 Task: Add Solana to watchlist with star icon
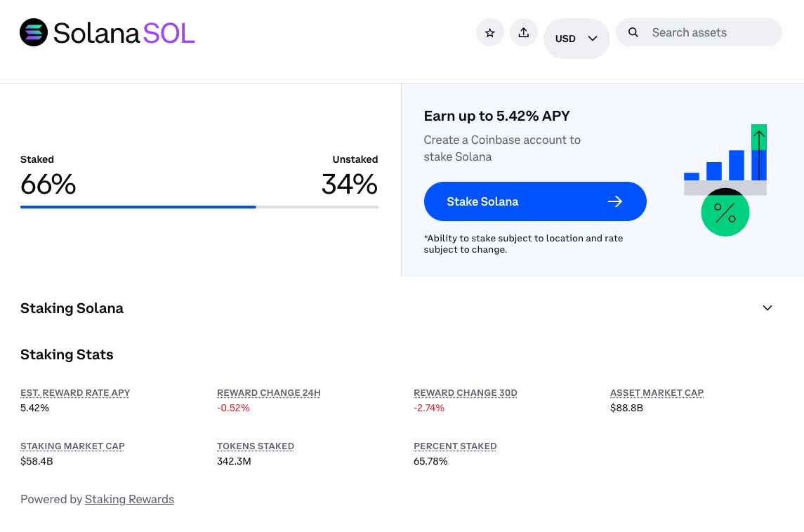490,33
